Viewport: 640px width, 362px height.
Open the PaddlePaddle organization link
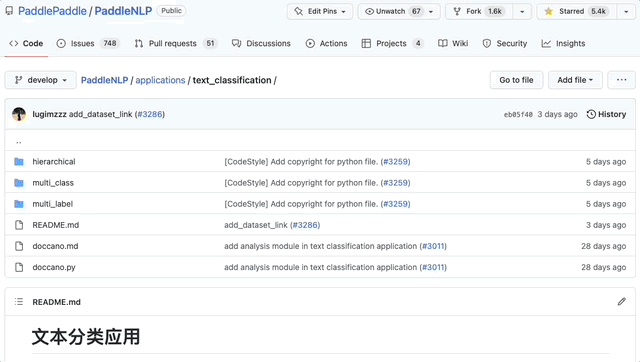[52, 11]
